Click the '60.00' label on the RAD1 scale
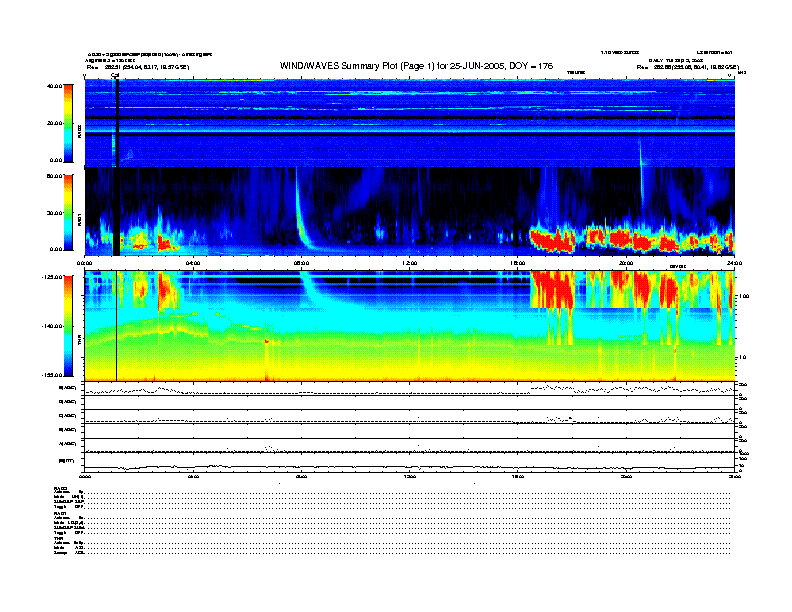 coord(54,176)
